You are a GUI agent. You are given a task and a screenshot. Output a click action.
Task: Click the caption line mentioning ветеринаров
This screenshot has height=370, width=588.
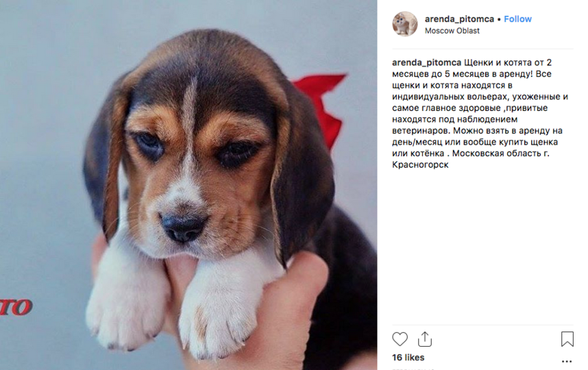pyautogui.click(x=477, y=130)
